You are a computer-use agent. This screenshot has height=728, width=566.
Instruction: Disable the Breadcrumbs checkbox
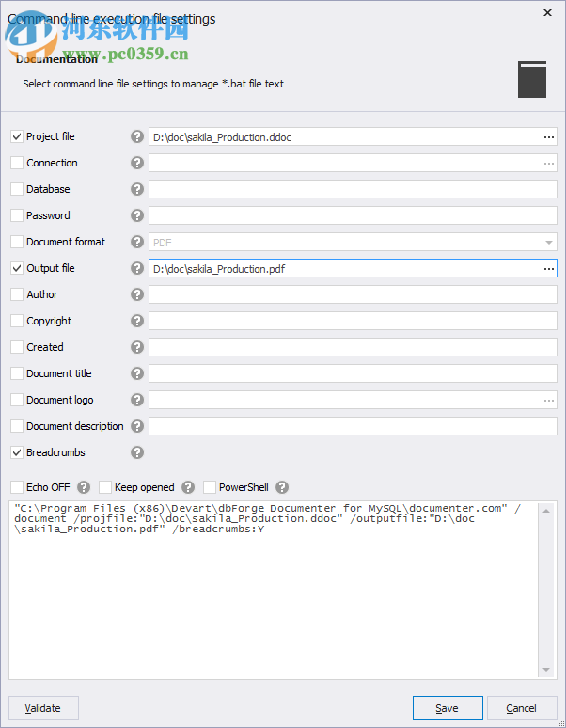click(17, 452)
